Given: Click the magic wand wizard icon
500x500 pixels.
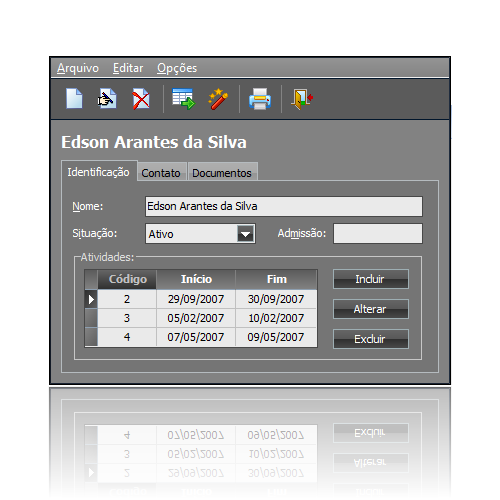Looking at the screenshot, I should [x=218, y=99].
